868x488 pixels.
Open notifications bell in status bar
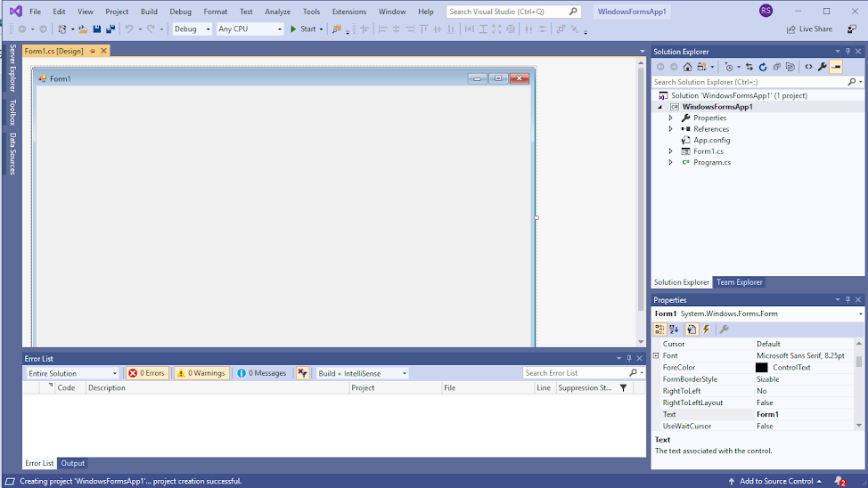click(x=839, y=481)
